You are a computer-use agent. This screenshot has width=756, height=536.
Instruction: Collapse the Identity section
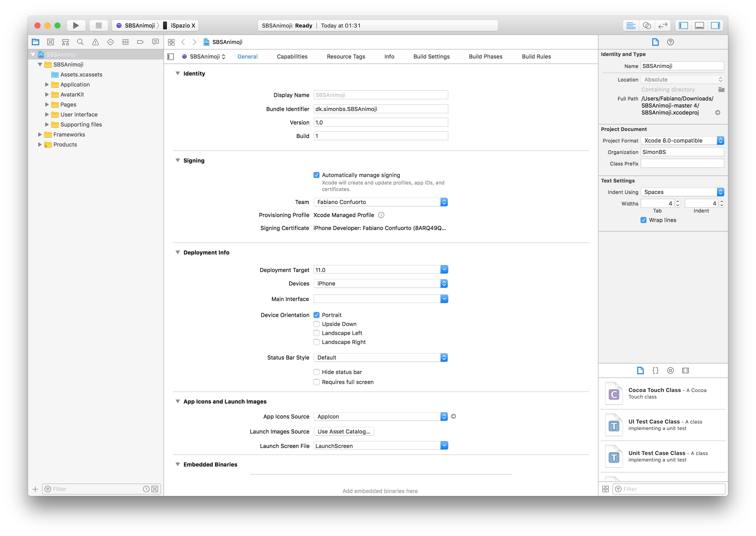click(x=177, y=73)
